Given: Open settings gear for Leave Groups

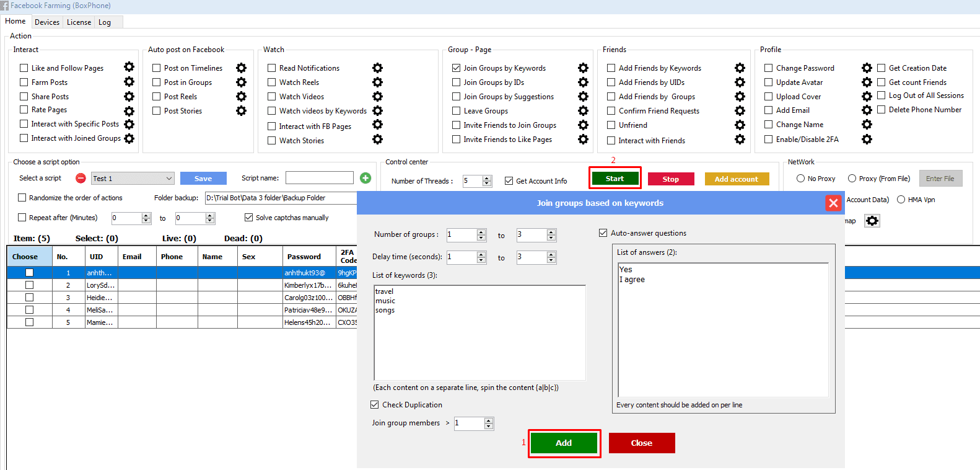Looking at the screenshot, I should pos(583,110).
